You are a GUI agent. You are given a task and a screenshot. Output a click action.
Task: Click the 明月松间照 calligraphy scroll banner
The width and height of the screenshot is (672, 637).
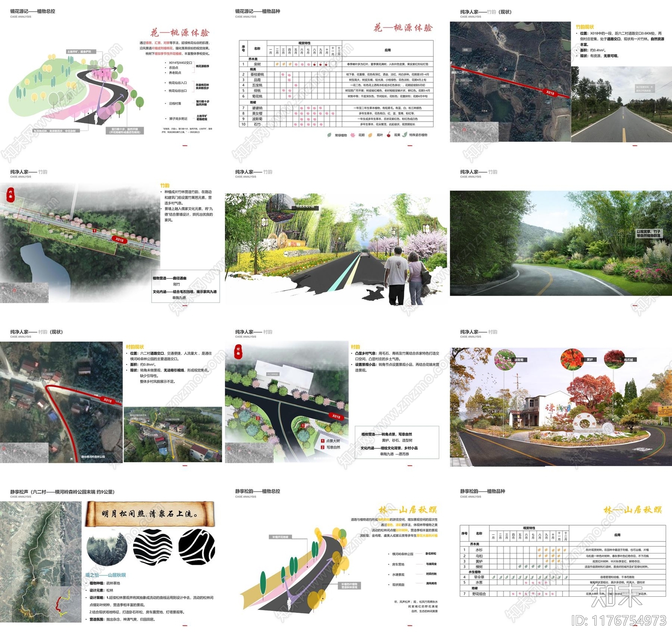click(151, 514)
